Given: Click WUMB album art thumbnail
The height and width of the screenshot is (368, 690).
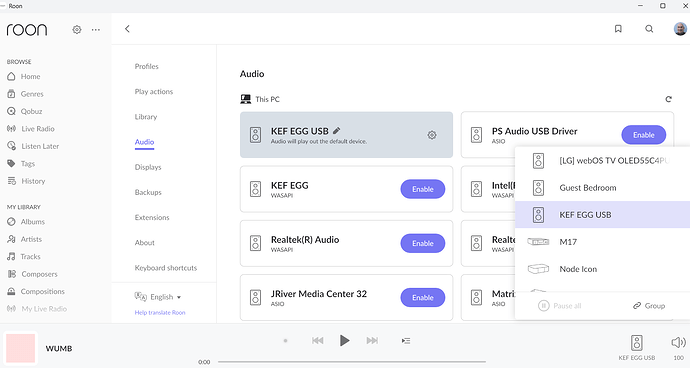Looking at the screenshot, I should (x=20, y=348).
